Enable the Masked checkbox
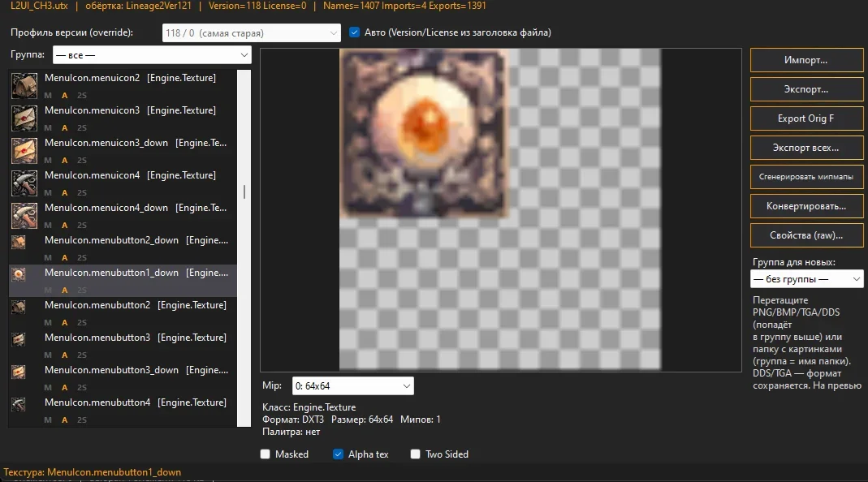 266,454
